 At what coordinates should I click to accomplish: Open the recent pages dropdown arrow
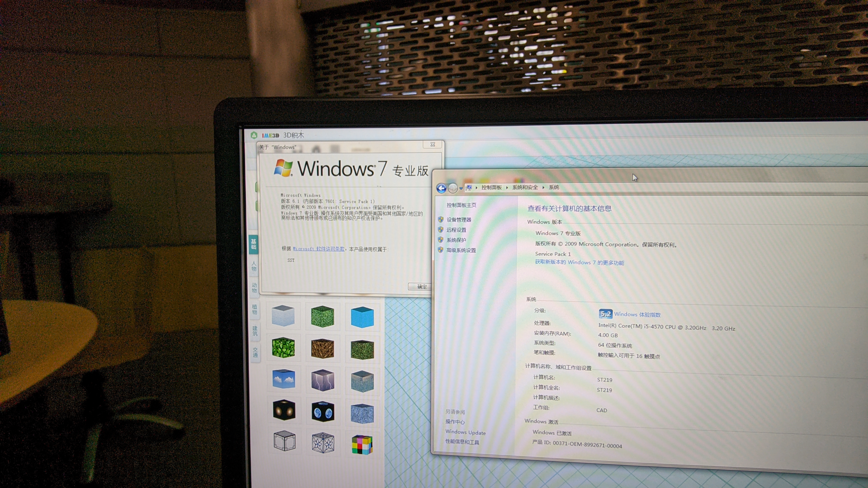coord(461,188)
